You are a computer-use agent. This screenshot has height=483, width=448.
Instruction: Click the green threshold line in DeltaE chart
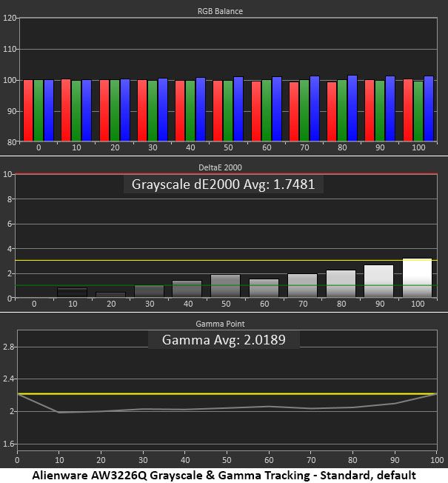(x=227, y=285)
